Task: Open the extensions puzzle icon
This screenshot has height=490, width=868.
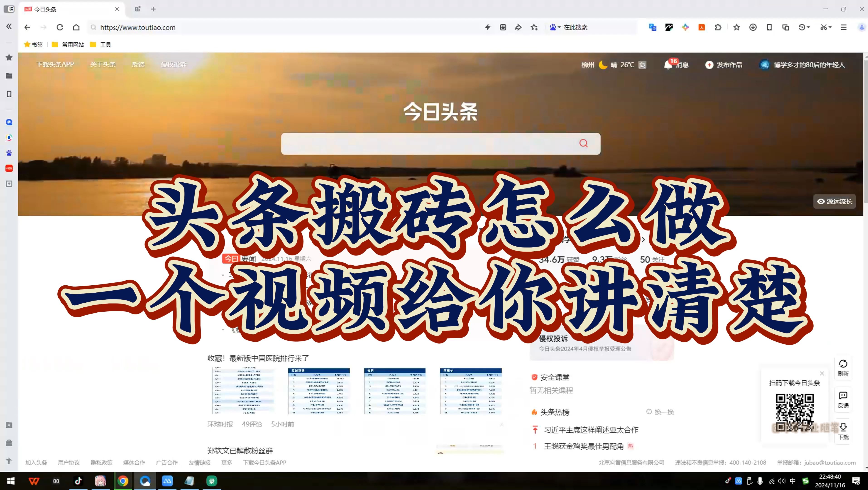Action: tap(718, 27)
